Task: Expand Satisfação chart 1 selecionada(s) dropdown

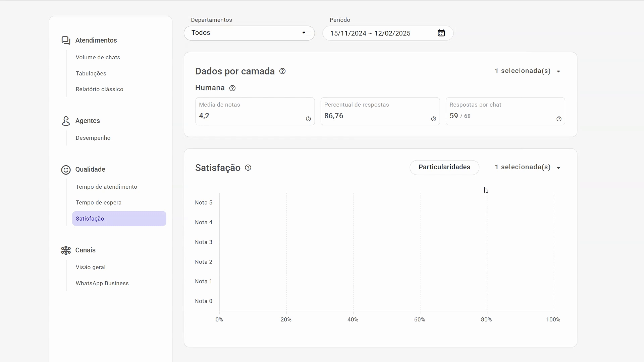Action: (x=528, y=167)
